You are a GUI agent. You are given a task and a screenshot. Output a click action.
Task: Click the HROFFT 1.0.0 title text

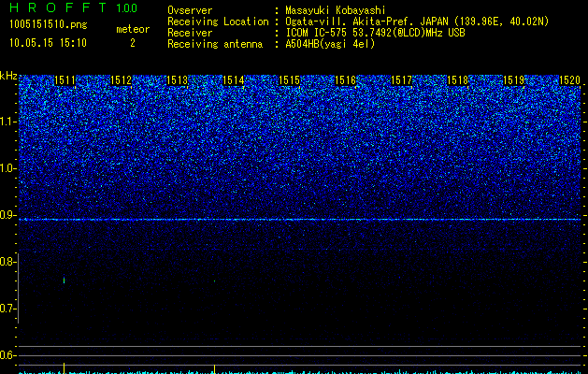pos(74,7)
